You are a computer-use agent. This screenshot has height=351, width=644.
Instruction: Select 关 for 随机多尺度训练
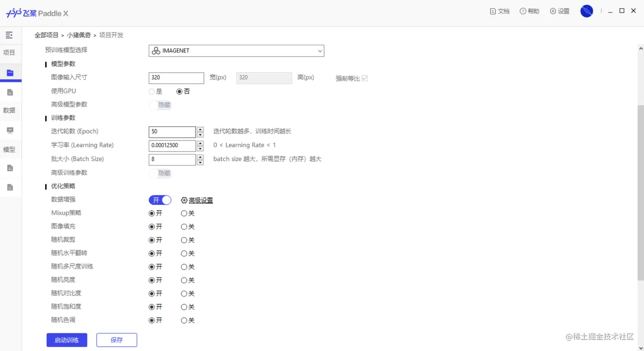pyautogui.click(x=184, y=267)
